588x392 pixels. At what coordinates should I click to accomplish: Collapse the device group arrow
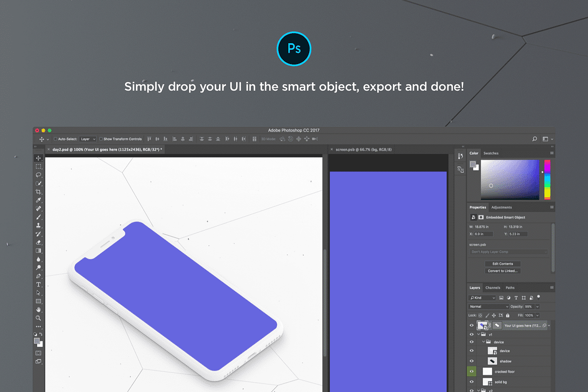[483, 342]
